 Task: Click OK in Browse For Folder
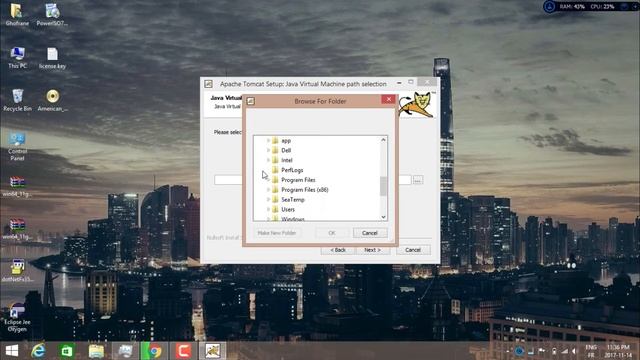[332, 233]
